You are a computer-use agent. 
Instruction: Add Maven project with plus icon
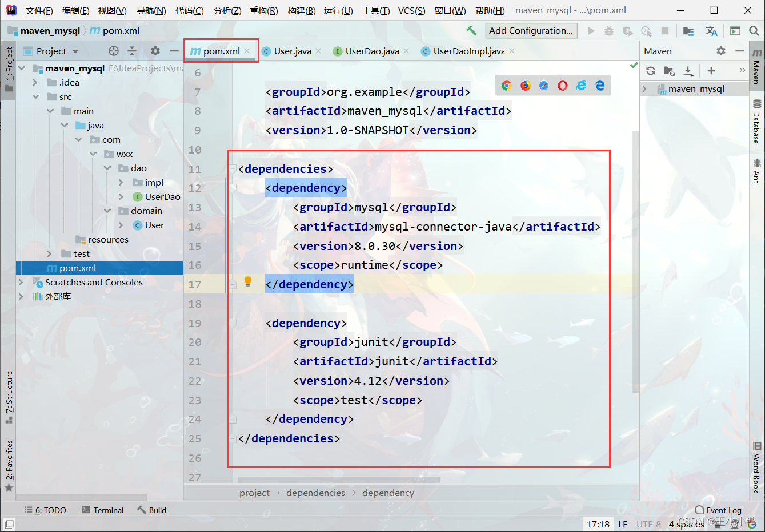coord(711,71)
